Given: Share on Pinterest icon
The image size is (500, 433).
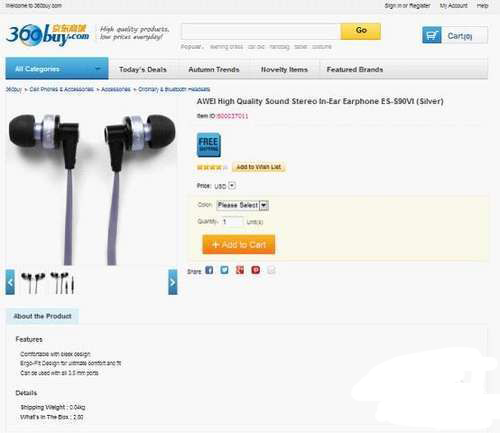Looking at the screenshot, I should click(x=256, y=270).
